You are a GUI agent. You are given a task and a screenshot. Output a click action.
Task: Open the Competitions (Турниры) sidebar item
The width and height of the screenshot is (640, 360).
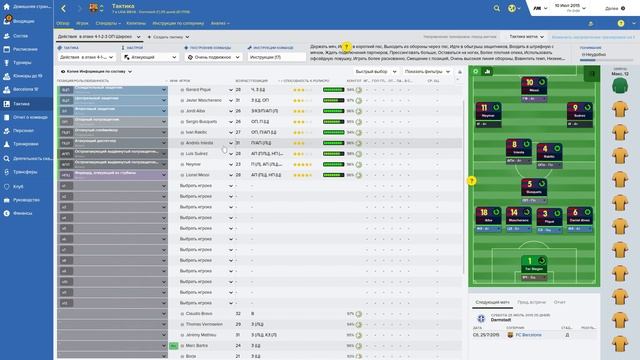coord(22,63)
